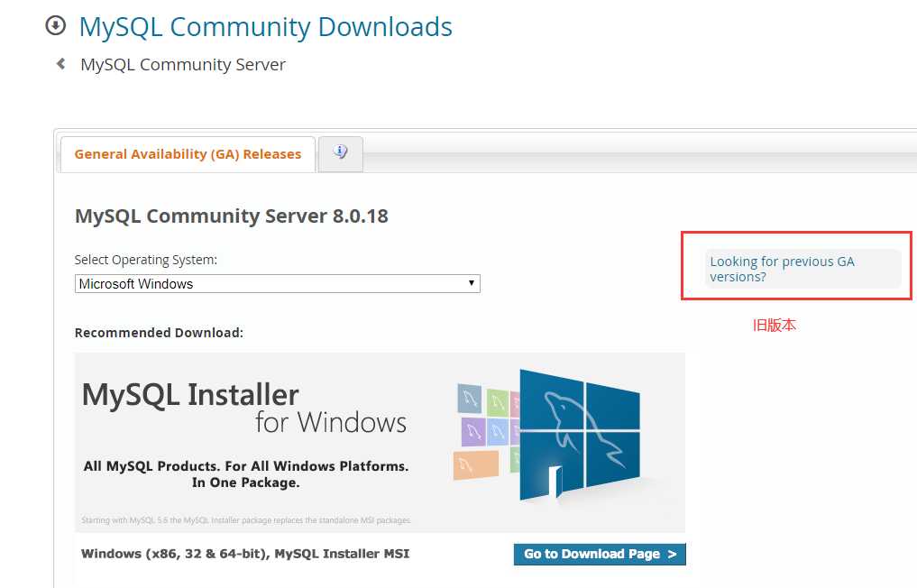Click the download circle icon beside page title
Screen dimensions: 917x588
pos(56,26)
